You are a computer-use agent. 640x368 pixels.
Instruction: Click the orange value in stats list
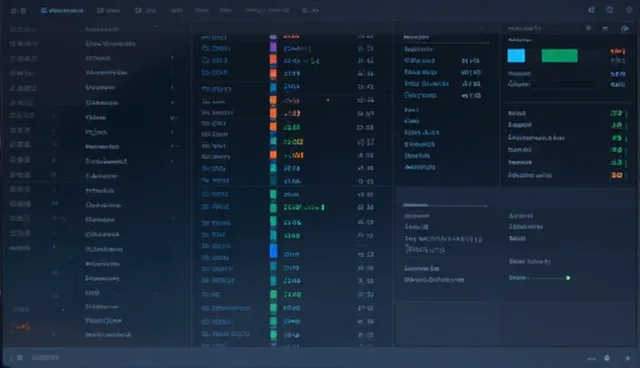click(x=616, y=175)
